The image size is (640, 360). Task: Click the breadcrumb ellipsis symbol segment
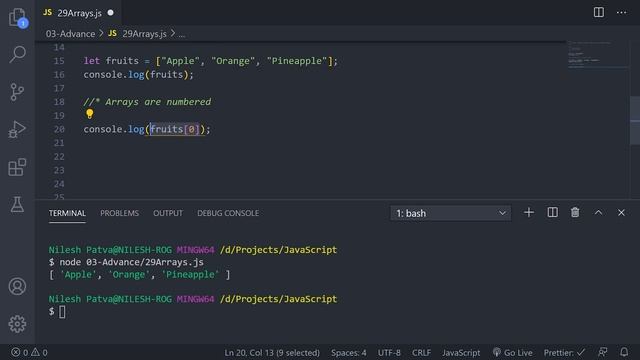pos(182,34)
